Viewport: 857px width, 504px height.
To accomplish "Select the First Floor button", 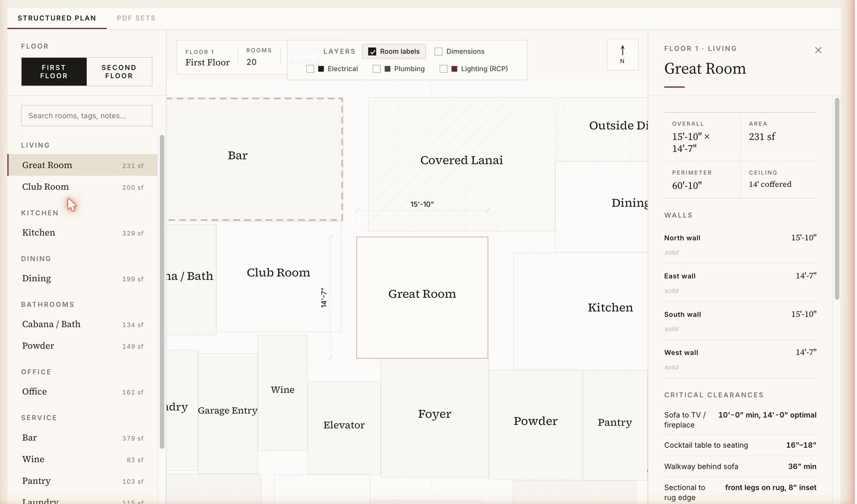I will coord(54,72).
